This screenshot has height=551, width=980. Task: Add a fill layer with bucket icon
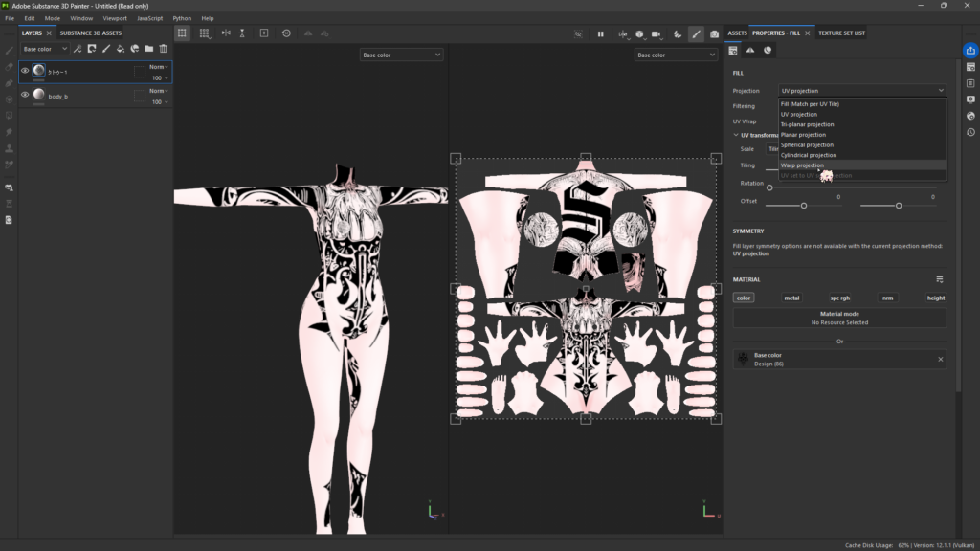click(121, 49)
